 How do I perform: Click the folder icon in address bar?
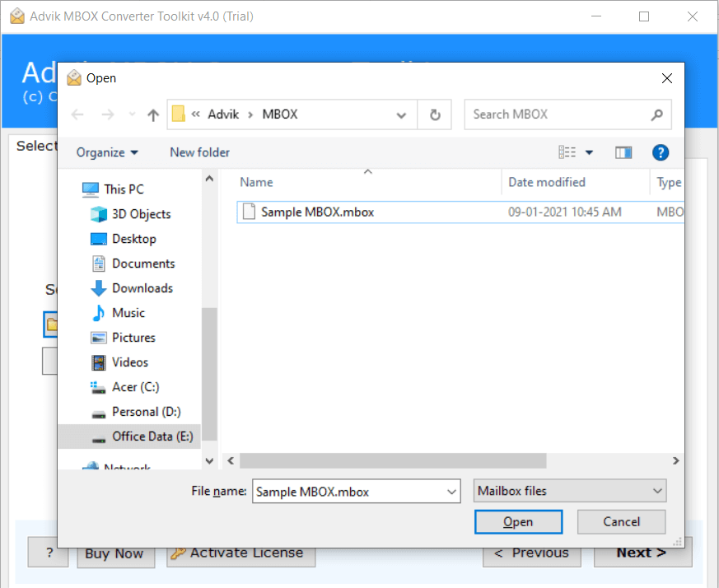[x=179, y=114]
